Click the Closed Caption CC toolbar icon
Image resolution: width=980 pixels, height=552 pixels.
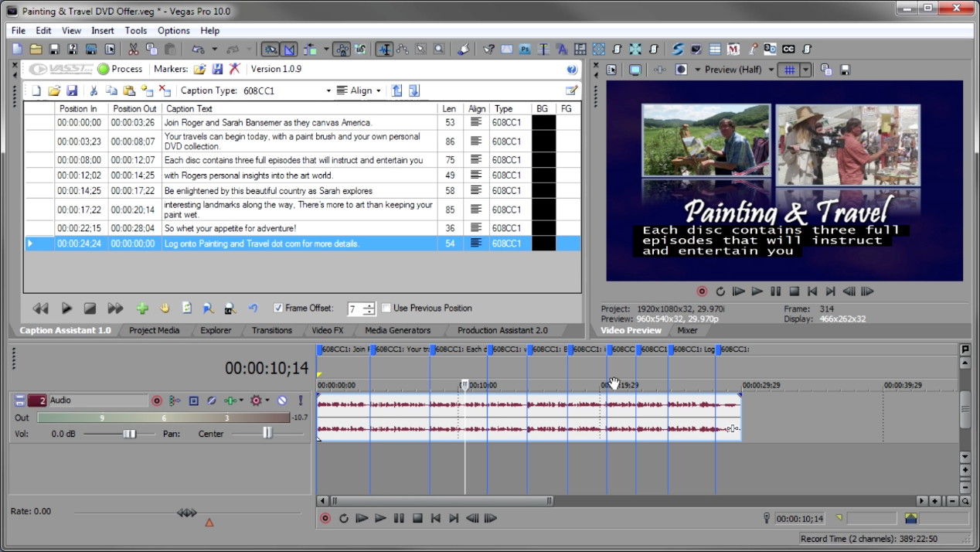pyautogui.click(x=788, y=49)
